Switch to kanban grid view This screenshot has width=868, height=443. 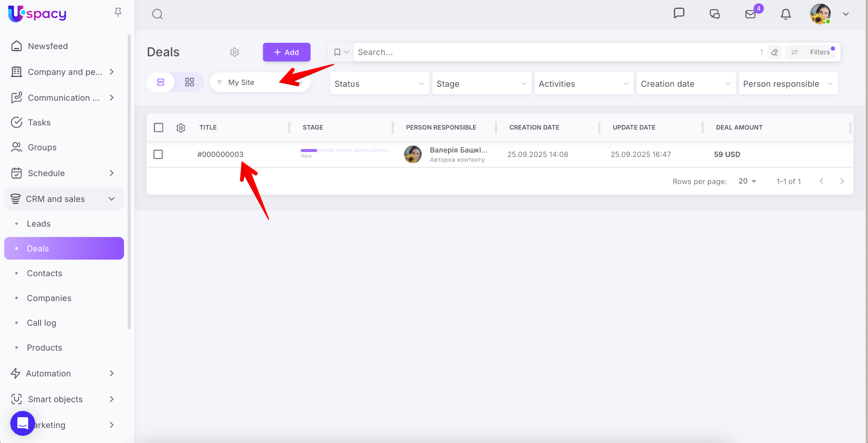(189, 82)
